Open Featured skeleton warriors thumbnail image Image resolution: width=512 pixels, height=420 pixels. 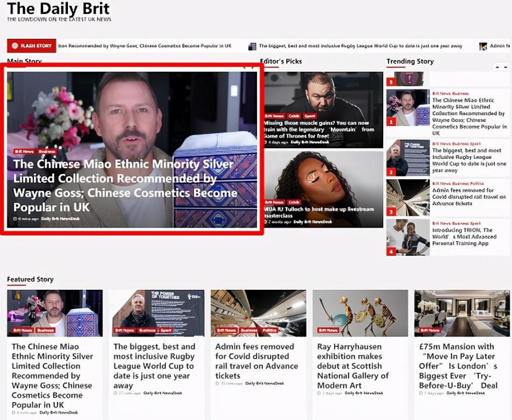(x=360, y=313)
